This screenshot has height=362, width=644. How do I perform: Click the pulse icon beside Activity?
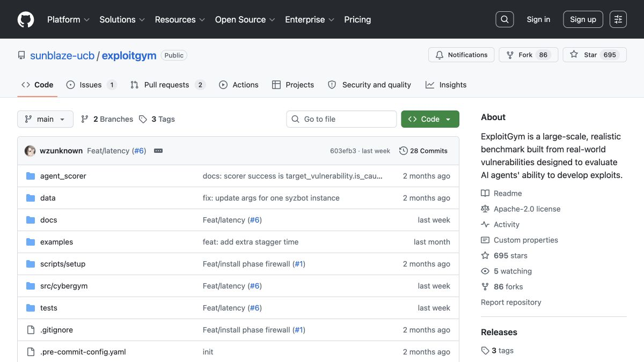coord(485,224)
